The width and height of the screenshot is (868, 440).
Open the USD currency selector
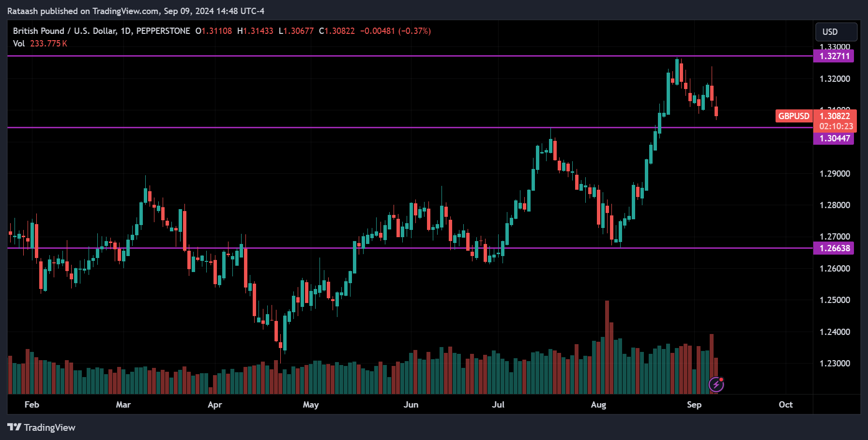click(x=836, y=32)
